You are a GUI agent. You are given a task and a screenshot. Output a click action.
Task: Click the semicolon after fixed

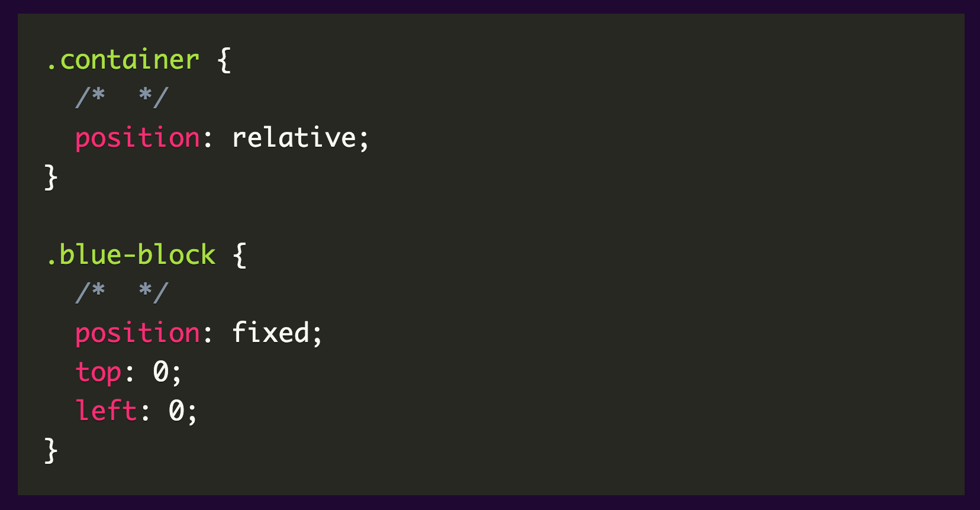point(318,335)
